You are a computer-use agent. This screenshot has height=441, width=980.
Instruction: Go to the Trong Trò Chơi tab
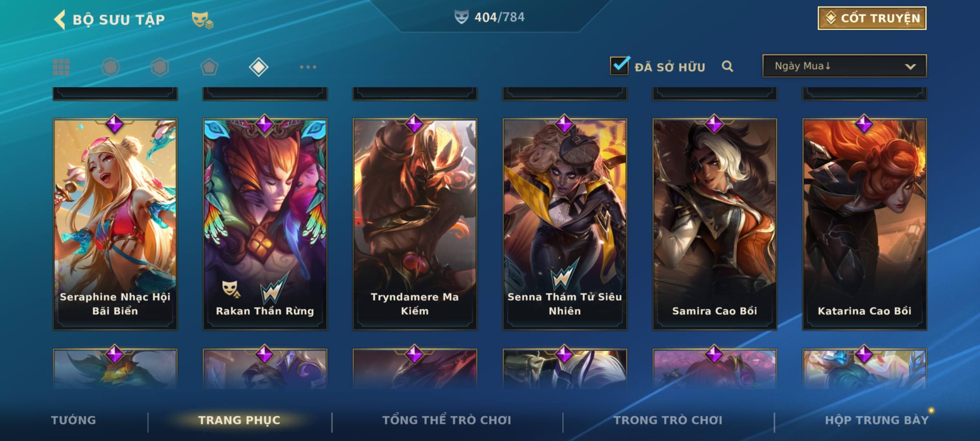pos(668,420)
